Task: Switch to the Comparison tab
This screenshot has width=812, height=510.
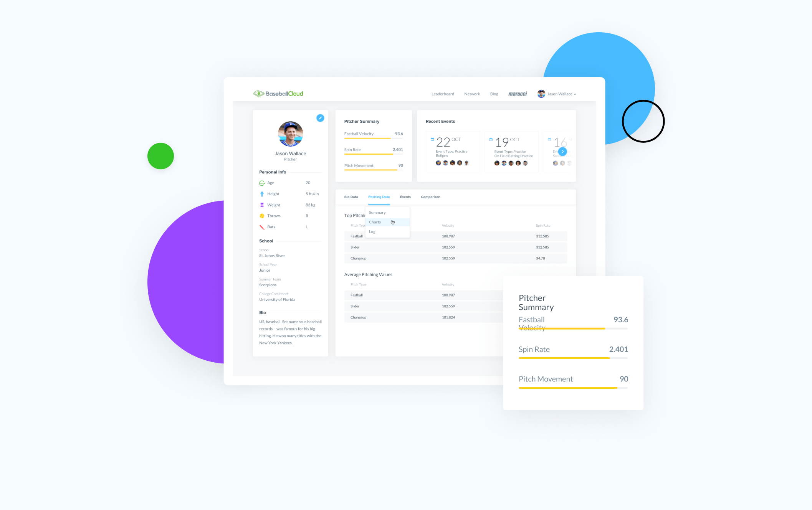Action: (431, 196)
